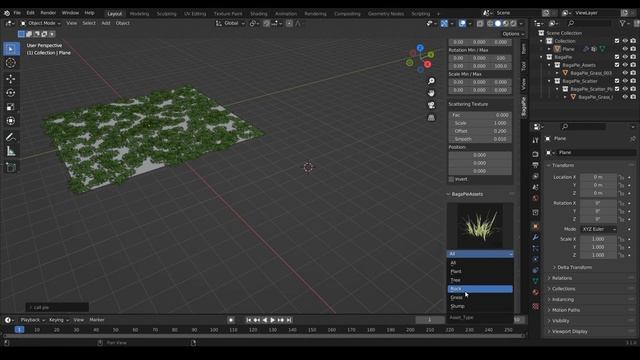640x360 pixels.
Task: Toggle BagaPie_Assets collection checkbox
Action: coord(617,65)
